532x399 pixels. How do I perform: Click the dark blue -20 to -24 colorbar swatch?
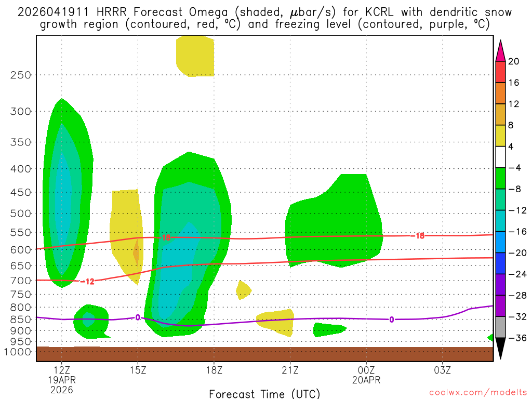coord(500,263)
